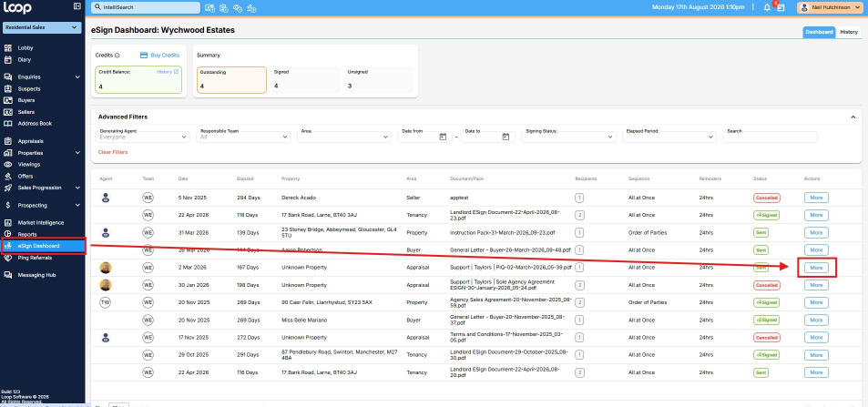Select the Outstanding summary card
The width and height of the screenshot is (868, 407).
(231, 80)
